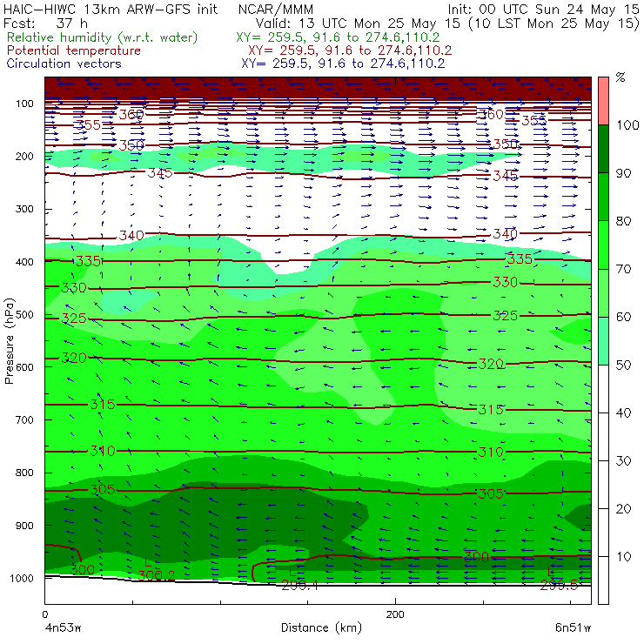This screenshot has width=644, height=644.
Task: Click the '50' colorbar tick label
Action: pyautogui.click(x=623, y=366)
